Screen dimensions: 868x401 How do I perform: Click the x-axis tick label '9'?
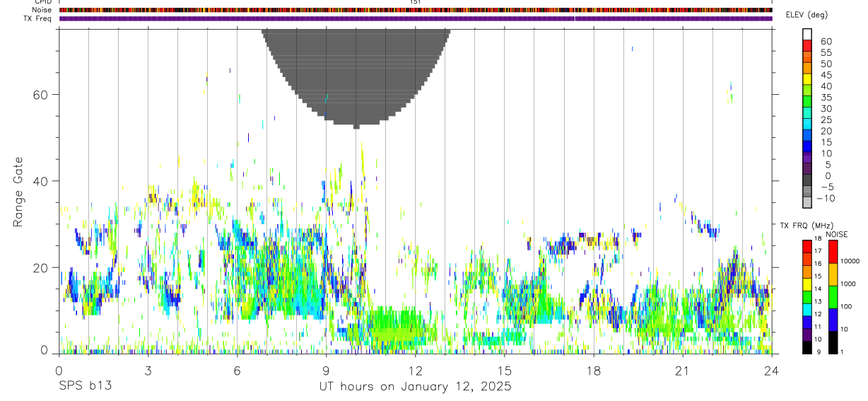326,371
